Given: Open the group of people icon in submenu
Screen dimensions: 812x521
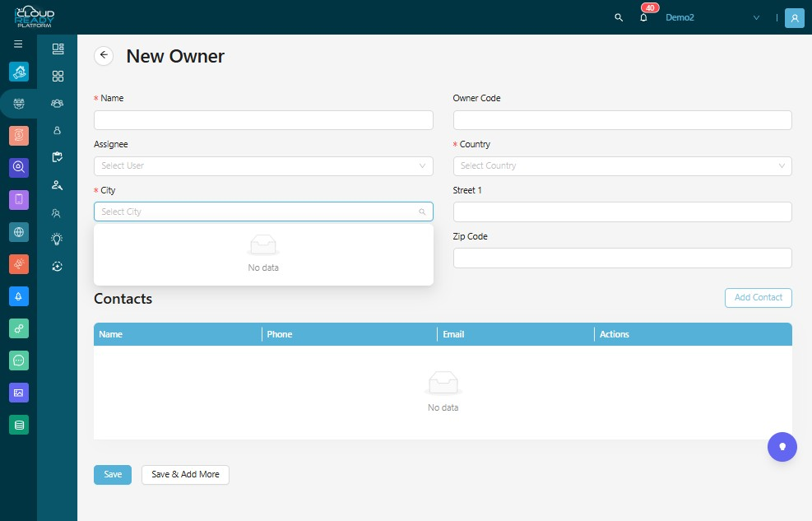Looking at the screenshot, I should pyautogui.click(x=58, y=103).
